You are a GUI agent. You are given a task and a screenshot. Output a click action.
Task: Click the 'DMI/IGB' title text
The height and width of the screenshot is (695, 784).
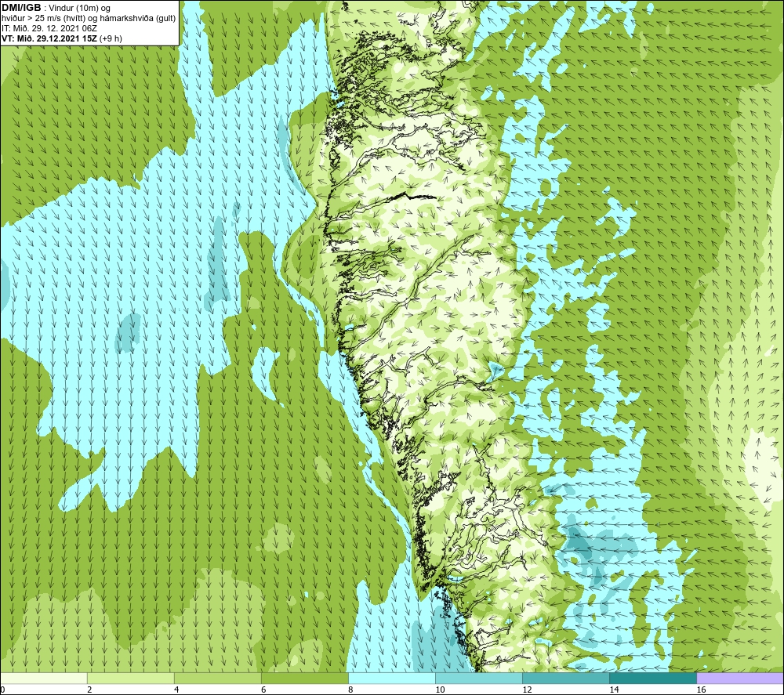[21, 8]
